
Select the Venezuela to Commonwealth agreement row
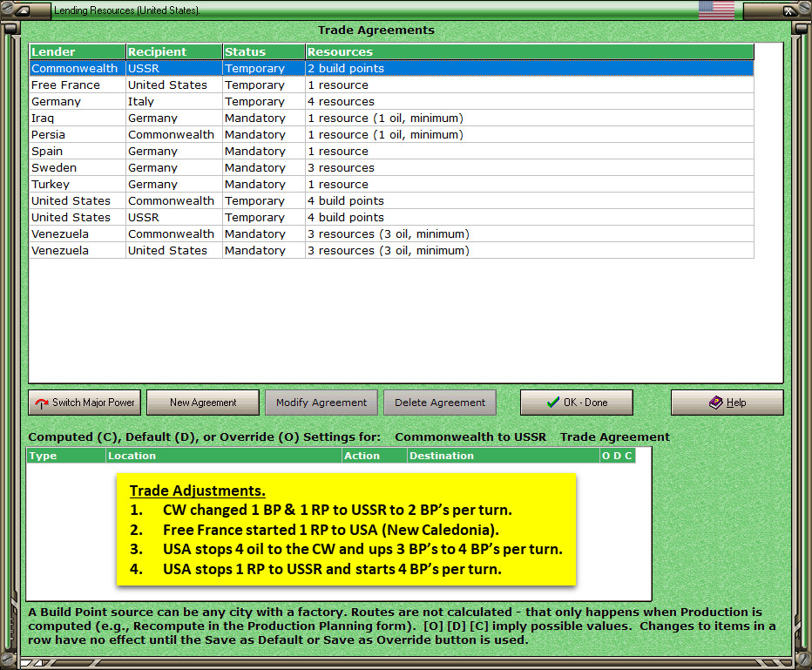click(x=391, y=234)
